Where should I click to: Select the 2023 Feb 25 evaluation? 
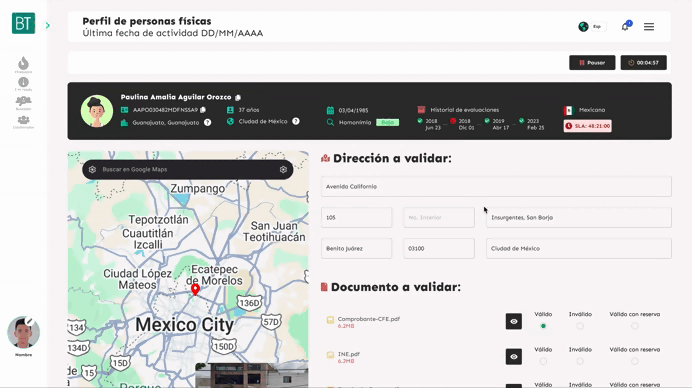click(531, 124)
